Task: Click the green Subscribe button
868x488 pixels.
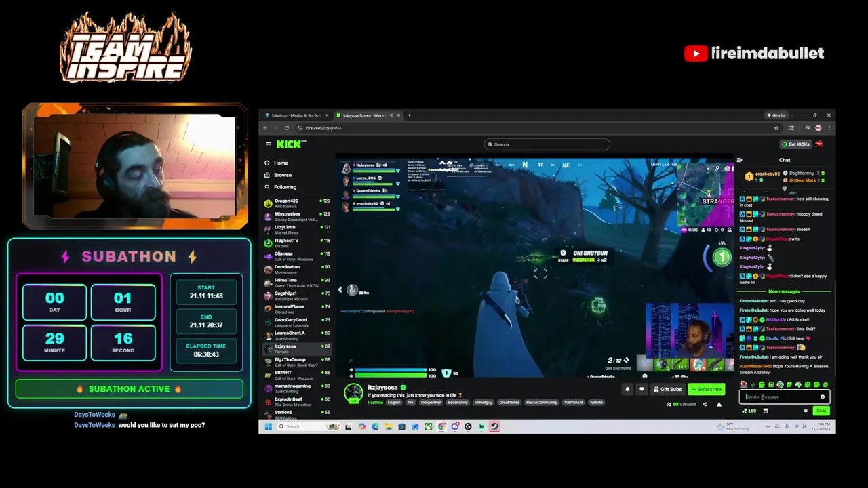Action: tap(706, 389)
